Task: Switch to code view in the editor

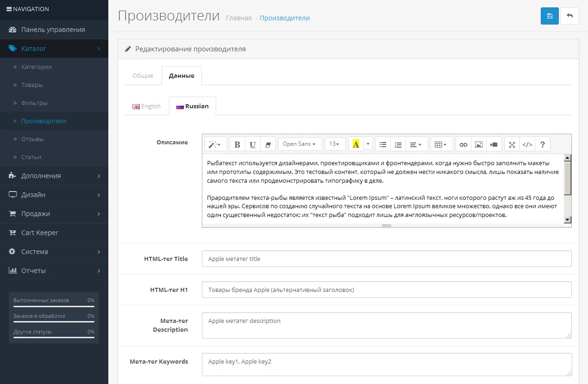Action: pyautogui.click(x=527, y=144)
